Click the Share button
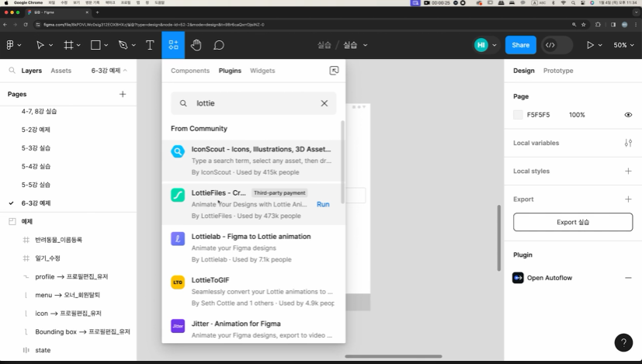The height and width of the screenshot is (364, 642). pyautogui.click(x=520, y=45)
